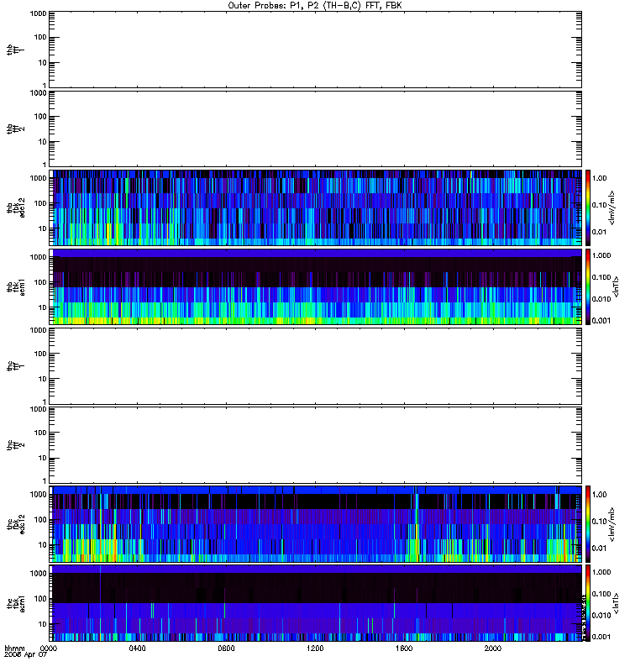
Task: Click the "thc fbk scm1" panel axis label
Action: pyautogui.click(x=16, y=603)
